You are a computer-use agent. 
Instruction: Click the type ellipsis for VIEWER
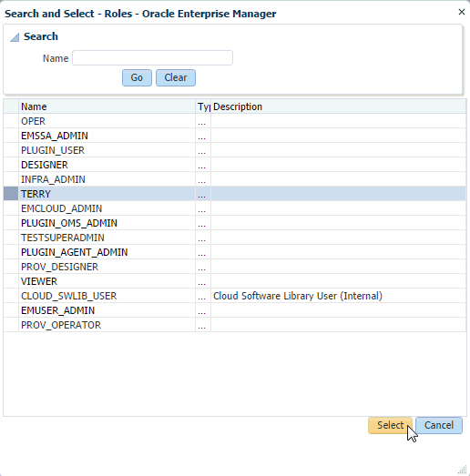(x=201, y=282)
